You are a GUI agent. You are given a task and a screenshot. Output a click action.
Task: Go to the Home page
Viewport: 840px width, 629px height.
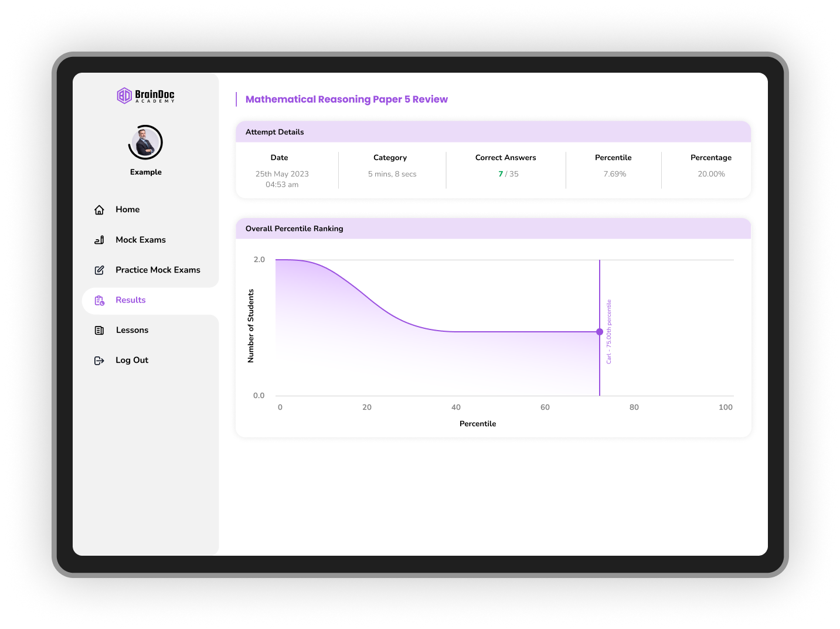(127, 209)
